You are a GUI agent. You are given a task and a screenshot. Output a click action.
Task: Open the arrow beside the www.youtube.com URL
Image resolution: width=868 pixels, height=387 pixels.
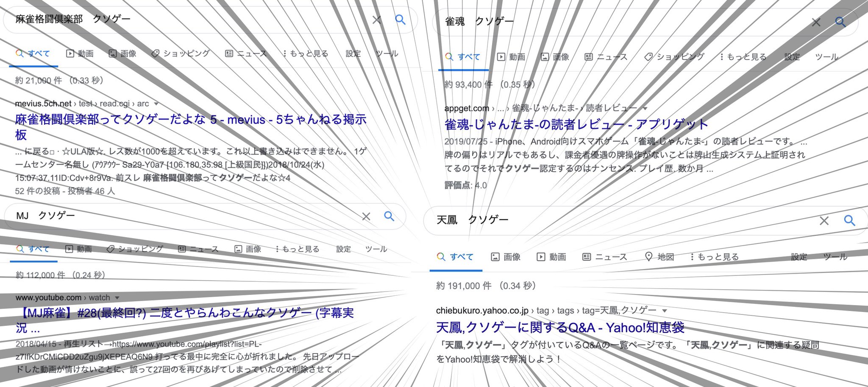click(x=117, y=298)
